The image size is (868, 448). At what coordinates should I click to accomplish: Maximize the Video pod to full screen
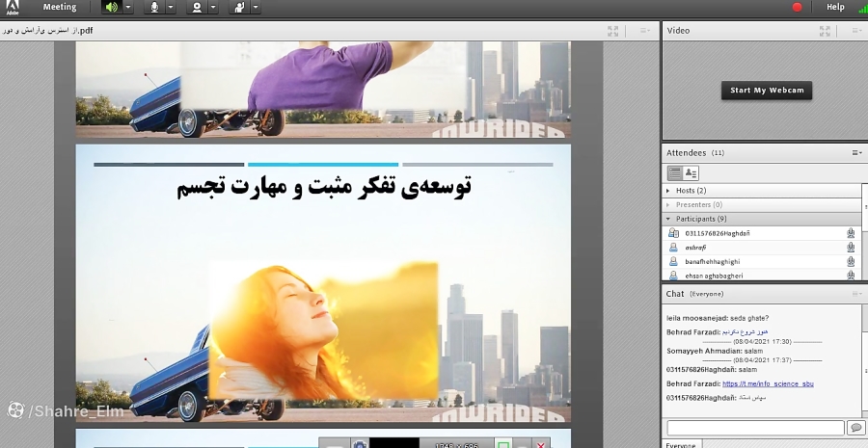pyautogui.click(x=825, y=31)
